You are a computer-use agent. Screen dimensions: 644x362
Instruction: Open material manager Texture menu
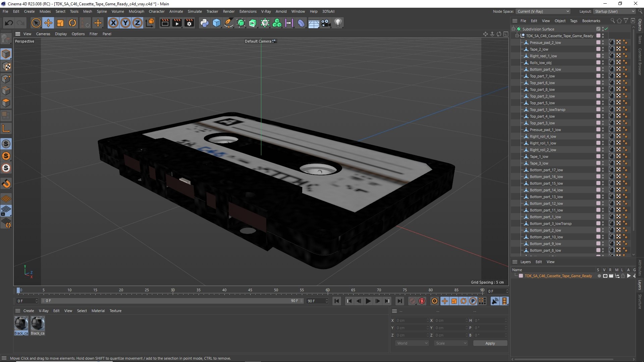[115, 311]
